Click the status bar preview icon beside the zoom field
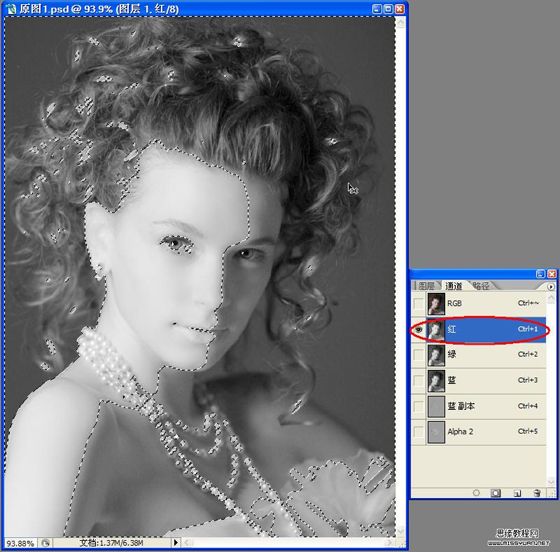This screenshot has width=560, height=552. click(45, 543)
